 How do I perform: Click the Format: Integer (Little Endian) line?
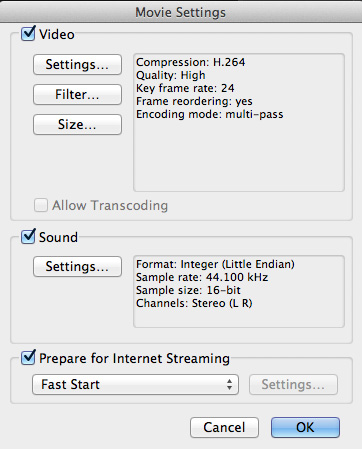click(x=215, y=264)
